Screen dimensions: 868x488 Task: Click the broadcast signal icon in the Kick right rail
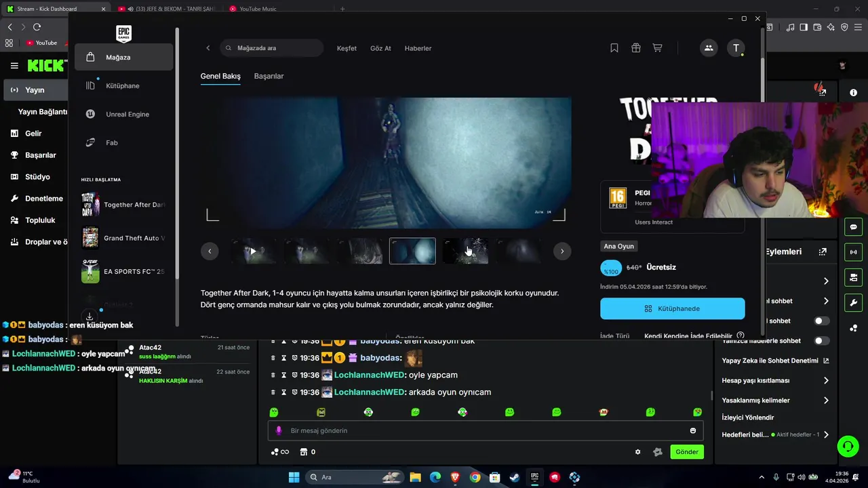pos(854,252)
